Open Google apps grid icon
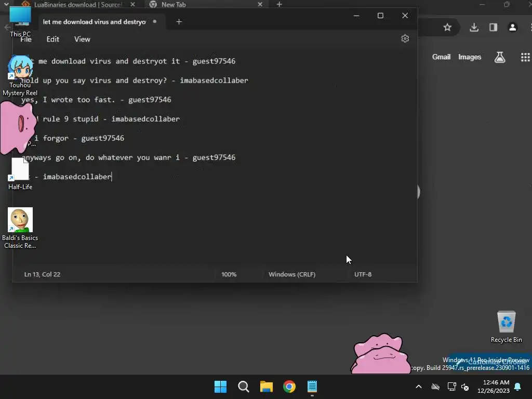Screen dimensions: 532x399 tap(525, 57)
